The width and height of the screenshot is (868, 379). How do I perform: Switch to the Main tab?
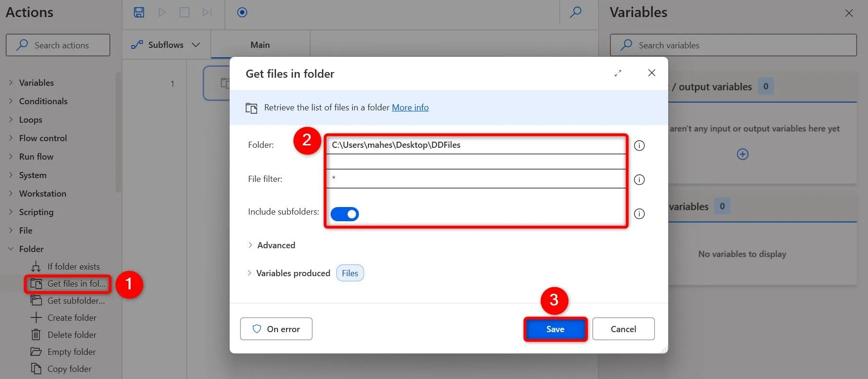pyautogui.click(x=260, y=45)
